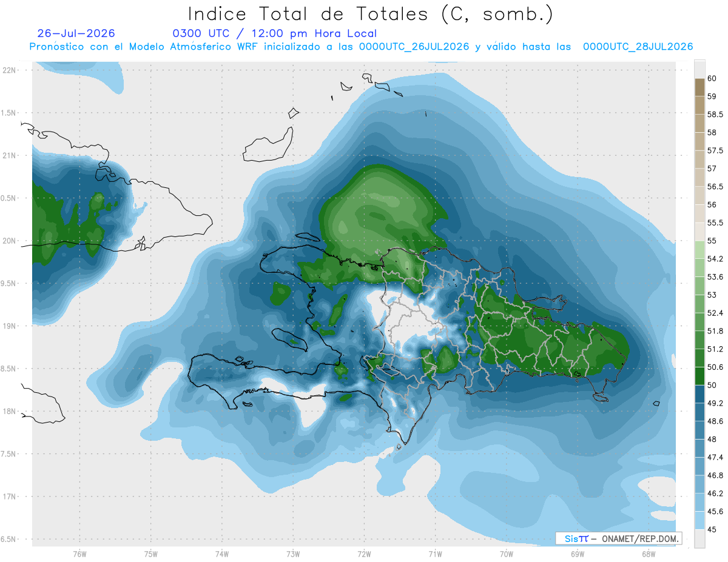This screenshot has height=562, width=728.
Task: Click the pale green swatch between 54.2 and 55
Action: pyautogui.click(x=699, y=250)
